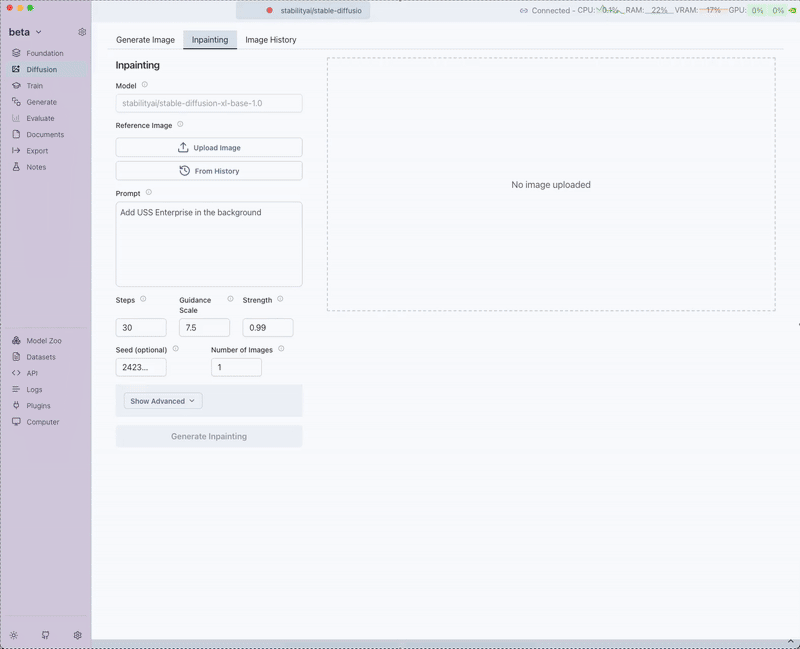Open the GitHub link icon at bottom
The width and height of the screenshot is (800, 649).
coord(45,635)
